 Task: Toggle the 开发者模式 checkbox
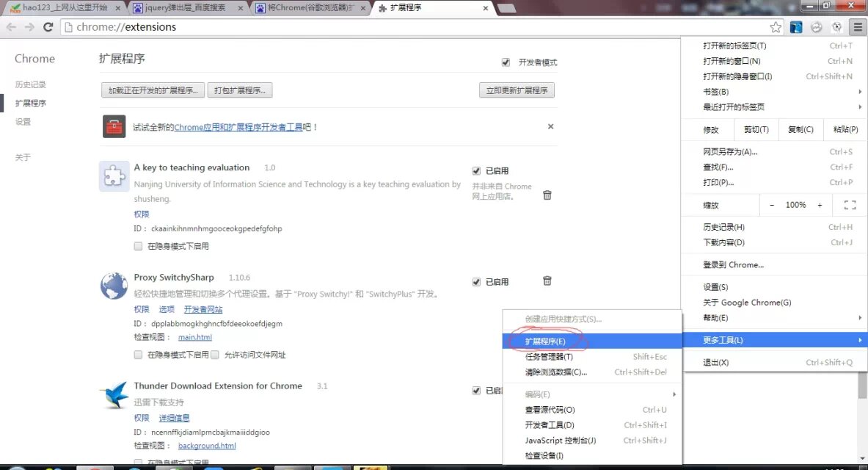pos(506,62)
